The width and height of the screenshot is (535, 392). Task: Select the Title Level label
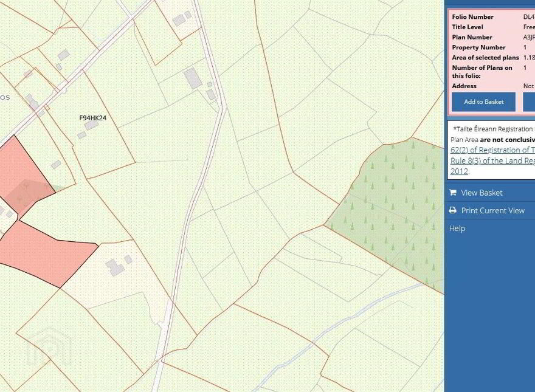pos(468,27)
